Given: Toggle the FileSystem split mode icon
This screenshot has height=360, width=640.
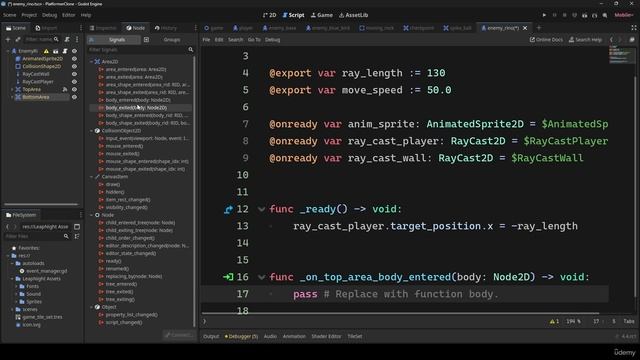Looking at the screenshot, I should tap(77, 227).
